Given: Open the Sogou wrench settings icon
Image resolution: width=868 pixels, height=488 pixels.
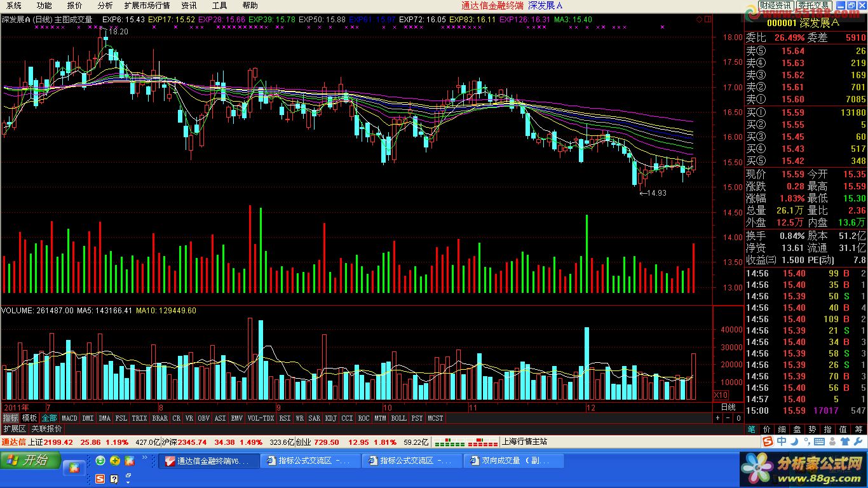Looking at the screenshot, I should coord(858,442).
